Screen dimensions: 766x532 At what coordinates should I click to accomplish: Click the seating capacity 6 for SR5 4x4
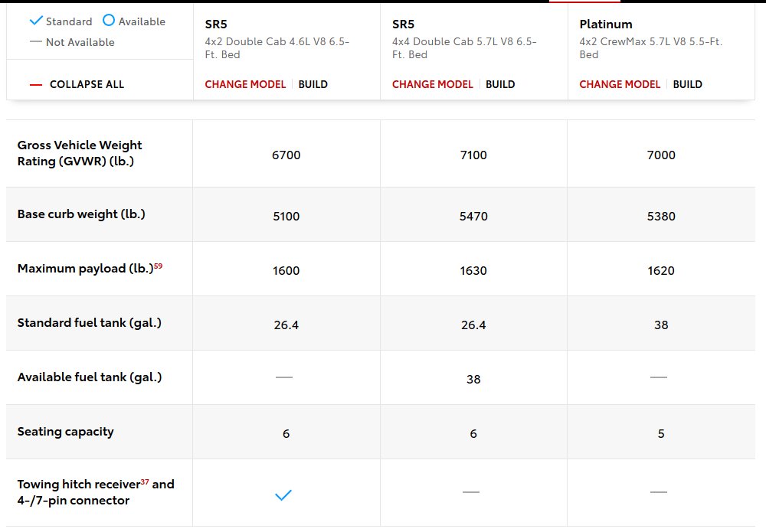(x=473, y=434)
